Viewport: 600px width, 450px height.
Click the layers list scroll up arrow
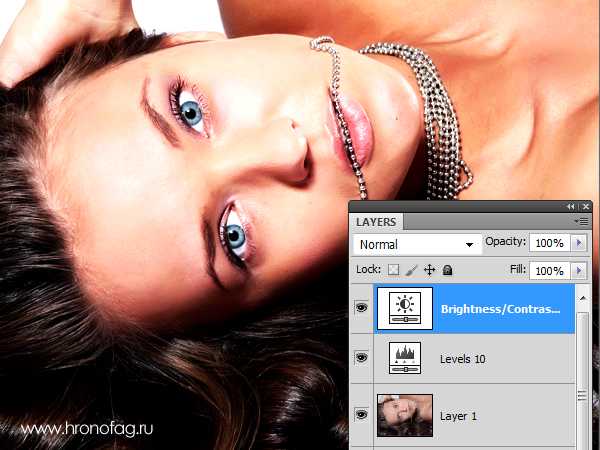click(x=582, y=298)
